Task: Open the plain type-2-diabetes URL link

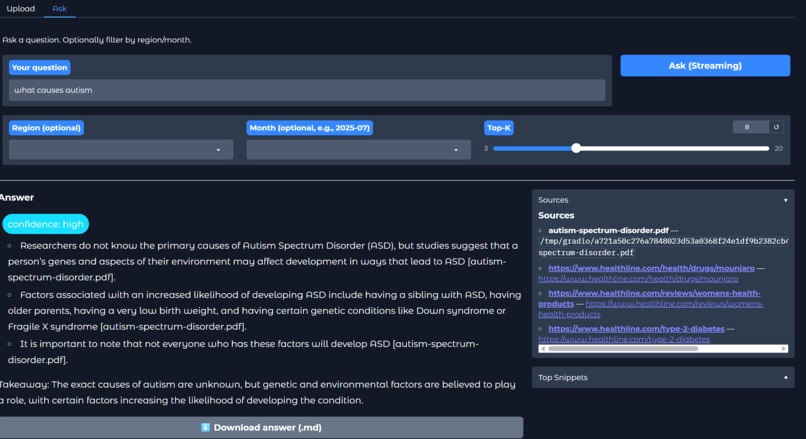Action: pos(624,339)
